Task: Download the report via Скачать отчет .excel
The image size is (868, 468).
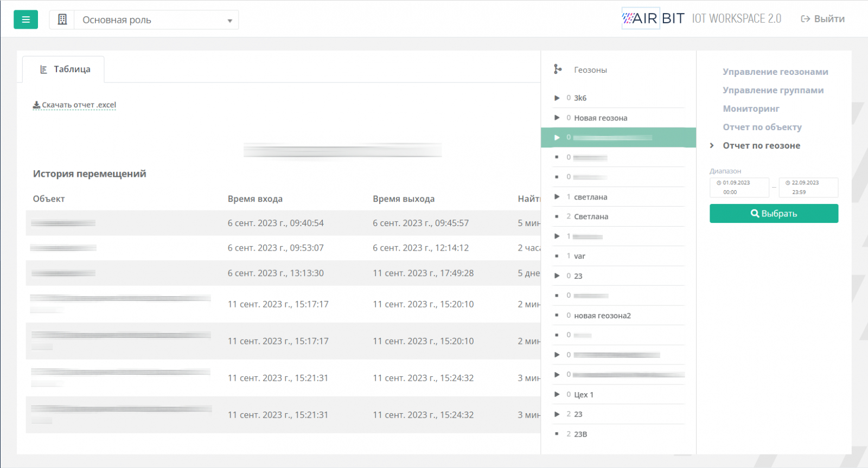Action: (x=75, y=105)
